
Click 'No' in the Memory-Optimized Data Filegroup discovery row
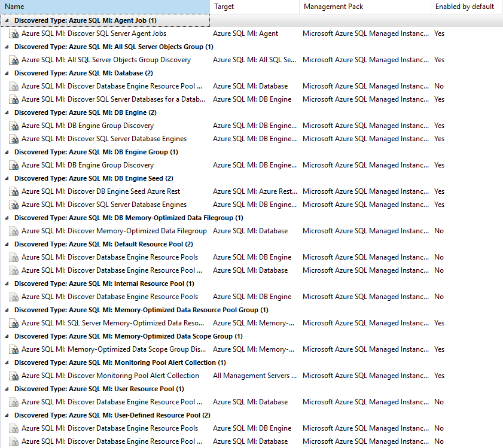pos(439,231)
